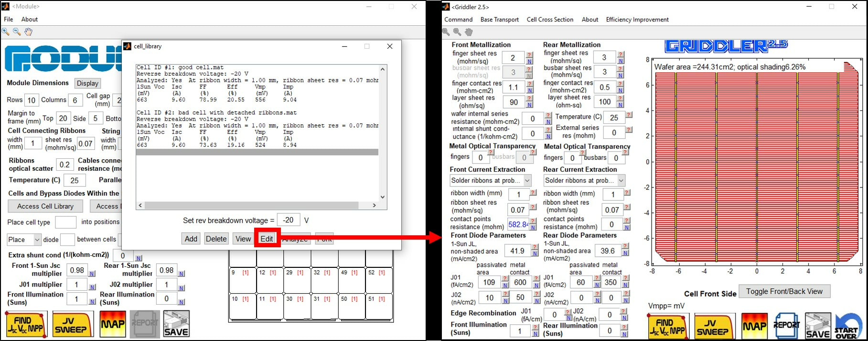This screenshot has width=868, height=341.
Task: Run FIND Jsc Voc MPP in Module window
Action: 26,324
